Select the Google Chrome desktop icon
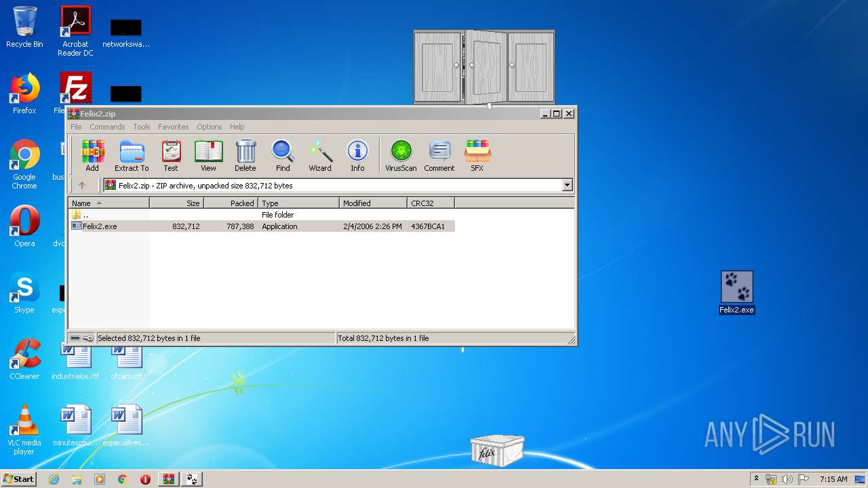Screen dimensions: 868x488 (24, 164)
